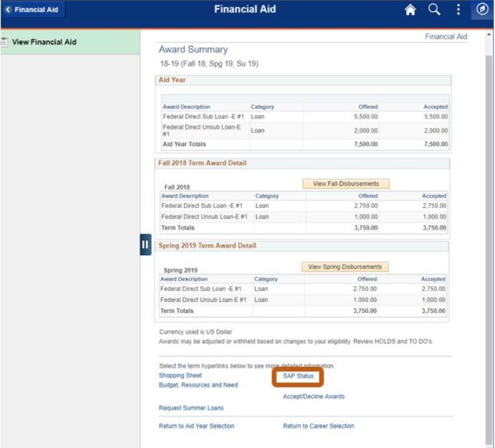
Task: Click the 18-19 (Fall 18, Spg 19, Su 19) text
Action: 209,64
